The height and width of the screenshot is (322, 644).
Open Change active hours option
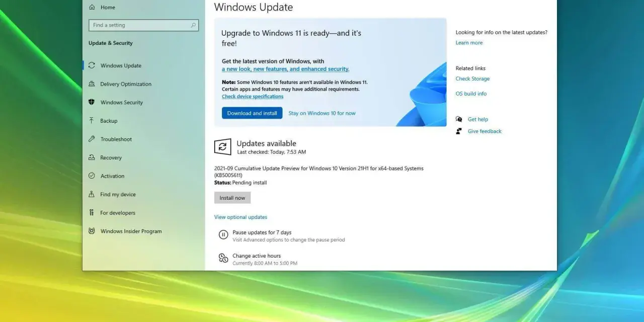coord(257,256)
